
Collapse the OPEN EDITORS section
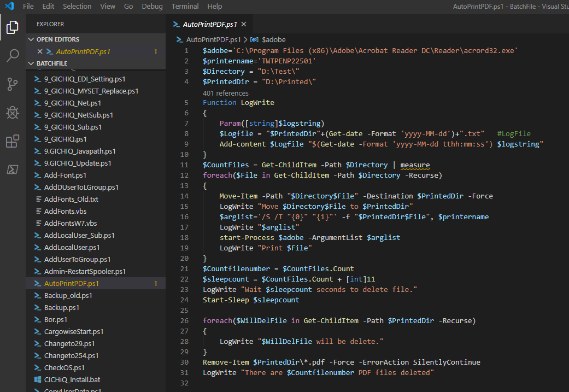coord(96,39)
